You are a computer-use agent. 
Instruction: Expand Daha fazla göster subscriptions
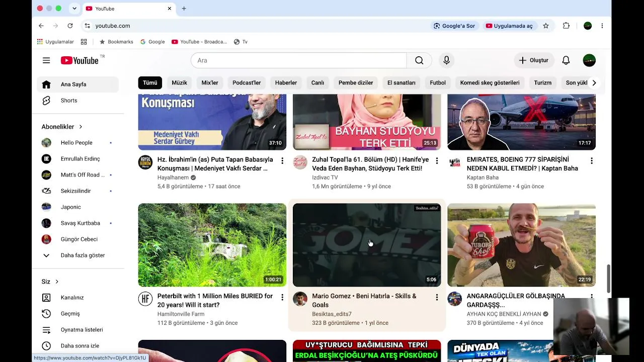click(77, 255)
